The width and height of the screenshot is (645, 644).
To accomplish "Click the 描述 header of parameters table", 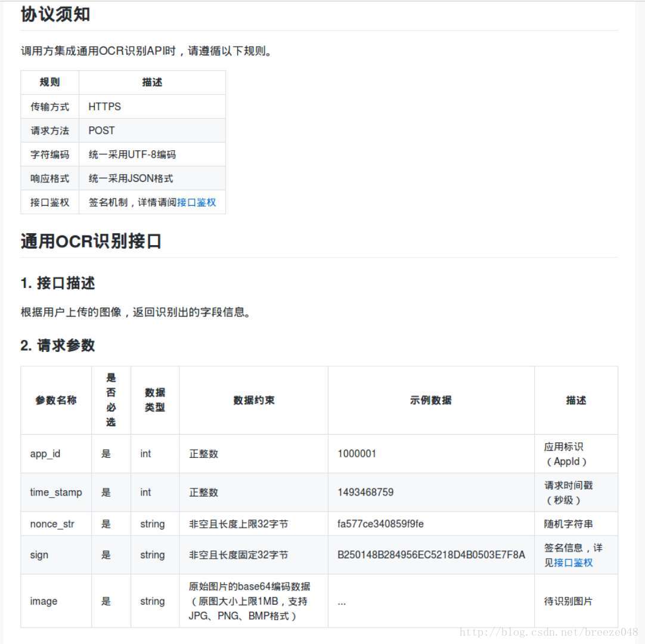I will (x=576, y=400).
